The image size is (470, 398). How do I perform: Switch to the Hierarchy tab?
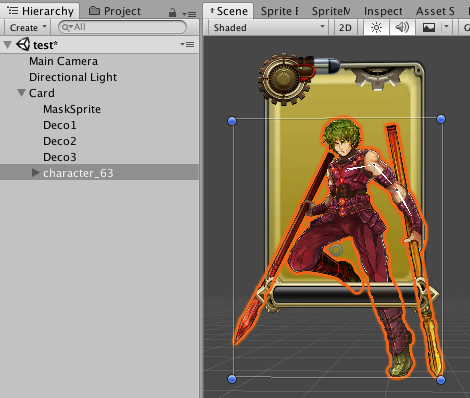(x=40, y=11)
